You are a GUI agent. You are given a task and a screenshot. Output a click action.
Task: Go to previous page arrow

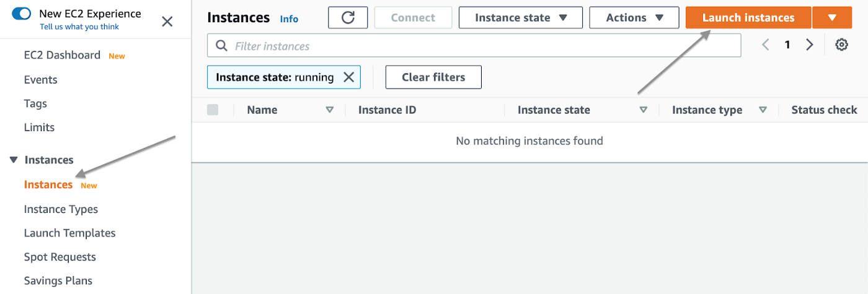click(x=766, y=45)
